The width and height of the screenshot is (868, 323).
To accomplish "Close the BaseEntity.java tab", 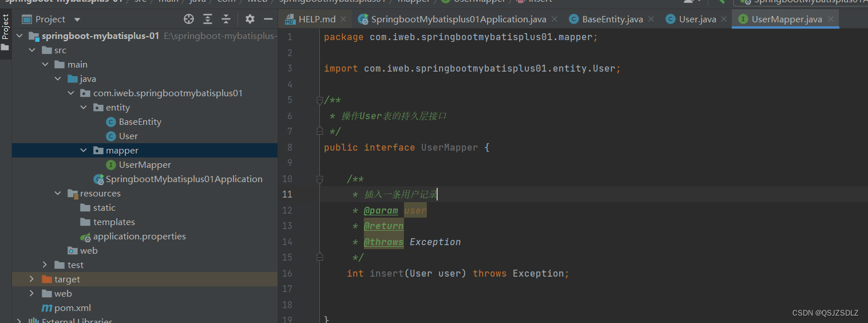I will [651, 19].
